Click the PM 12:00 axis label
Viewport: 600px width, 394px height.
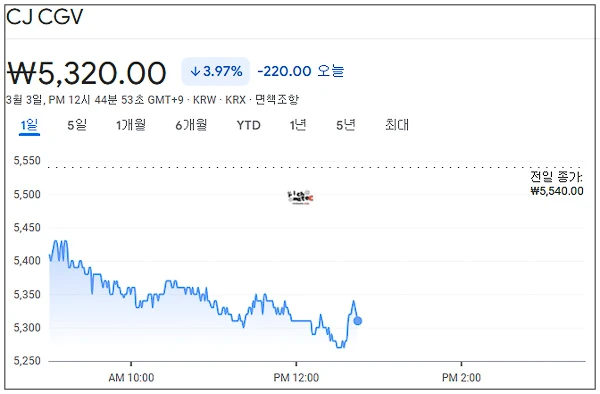point(296,378)
